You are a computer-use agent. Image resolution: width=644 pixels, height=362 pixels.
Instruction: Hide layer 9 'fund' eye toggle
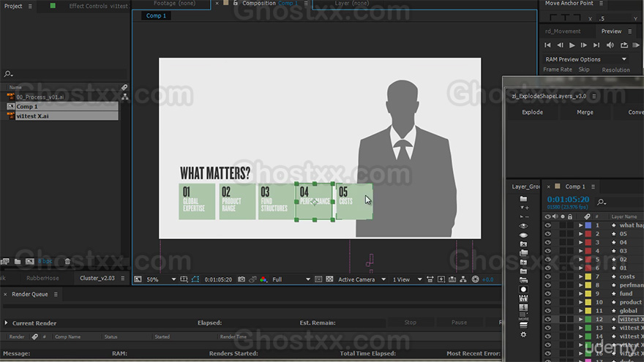pyautogui.click(x=547, y=293)
